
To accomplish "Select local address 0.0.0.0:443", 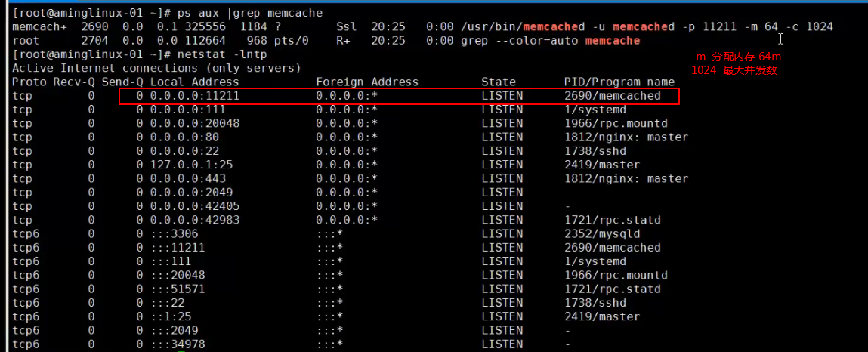I will point(187,179).
